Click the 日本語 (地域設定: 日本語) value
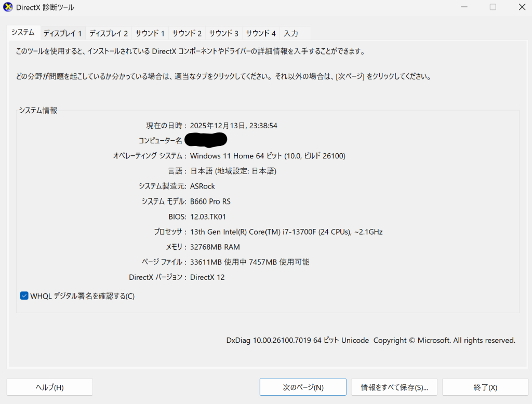The image size is (532, 404). coord(233,171)
